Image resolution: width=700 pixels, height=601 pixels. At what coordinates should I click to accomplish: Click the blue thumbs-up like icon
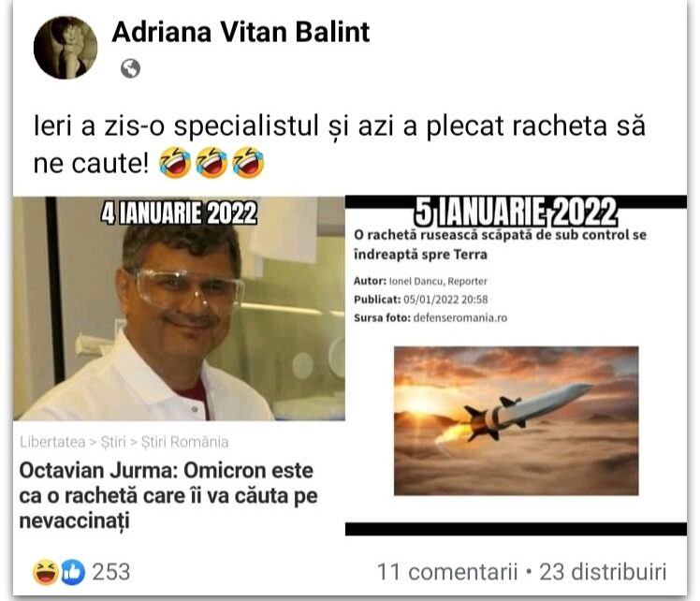point(73,572)
